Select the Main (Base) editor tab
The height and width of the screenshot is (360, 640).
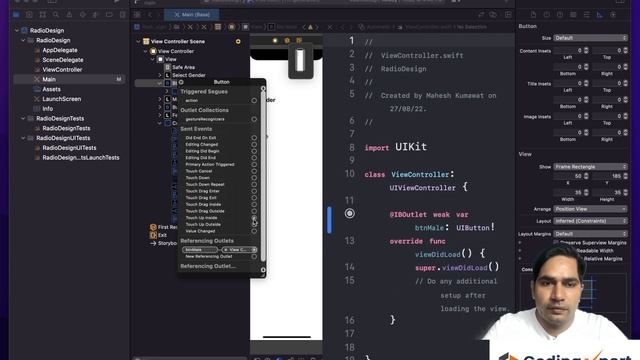(x=192, y=15)
